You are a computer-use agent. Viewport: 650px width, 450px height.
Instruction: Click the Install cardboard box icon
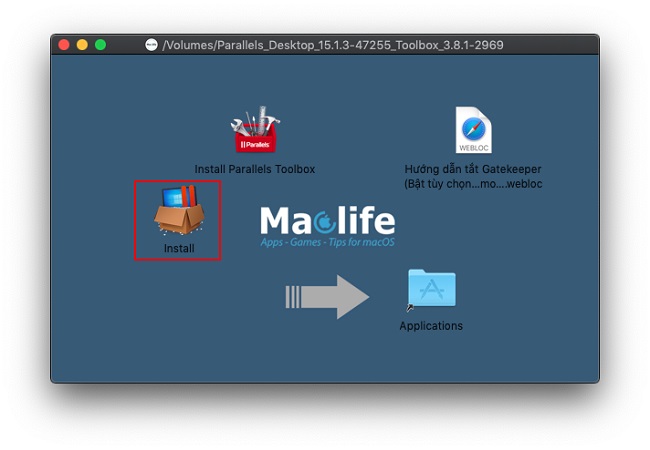coord(178,210)
